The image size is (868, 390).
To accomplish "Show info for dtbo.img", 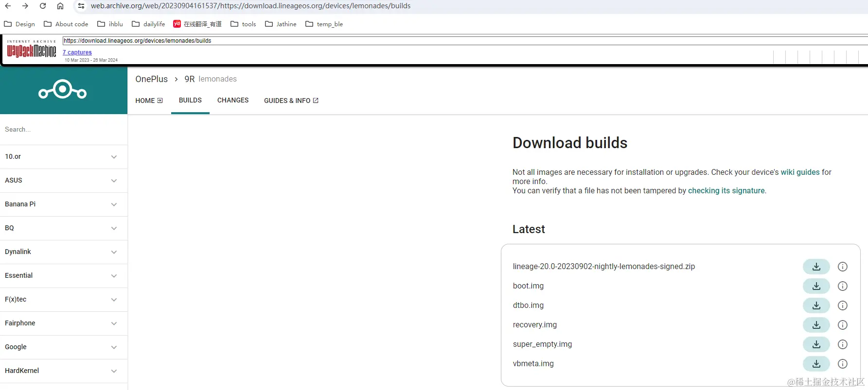I will point(843,305).
